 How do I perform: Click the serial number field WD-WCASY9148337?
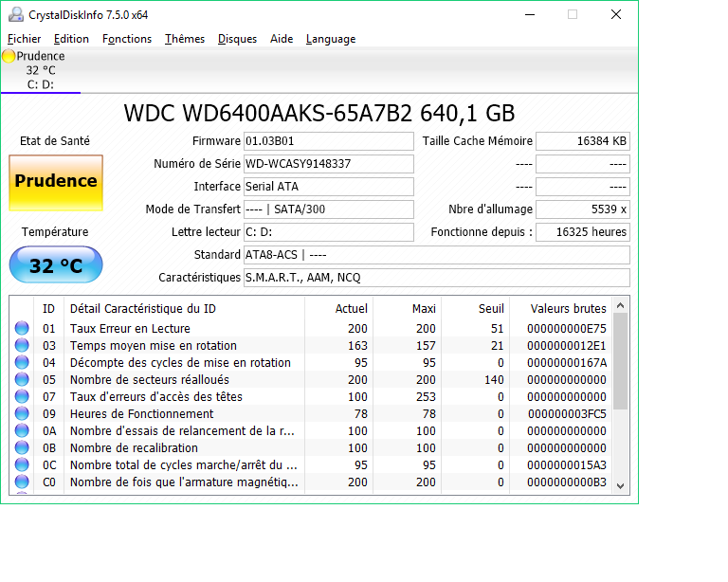coord(329,164)
